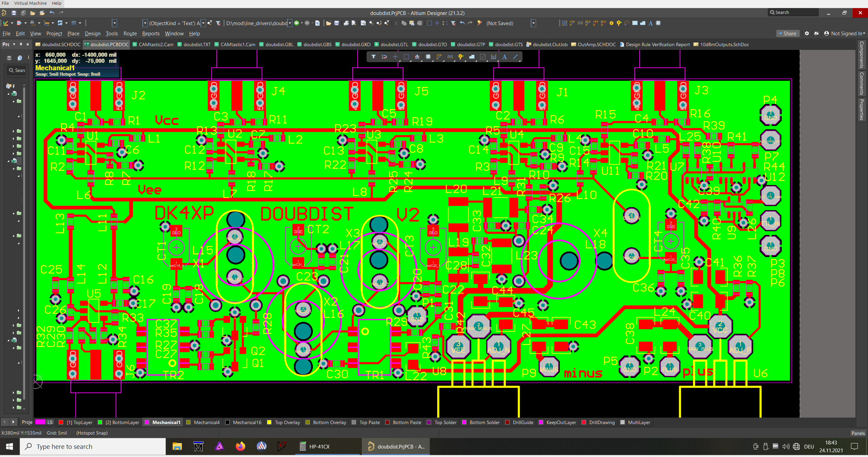Click the Place Dimension tool icon
This screenshot has height=457, width=868.
494,57
